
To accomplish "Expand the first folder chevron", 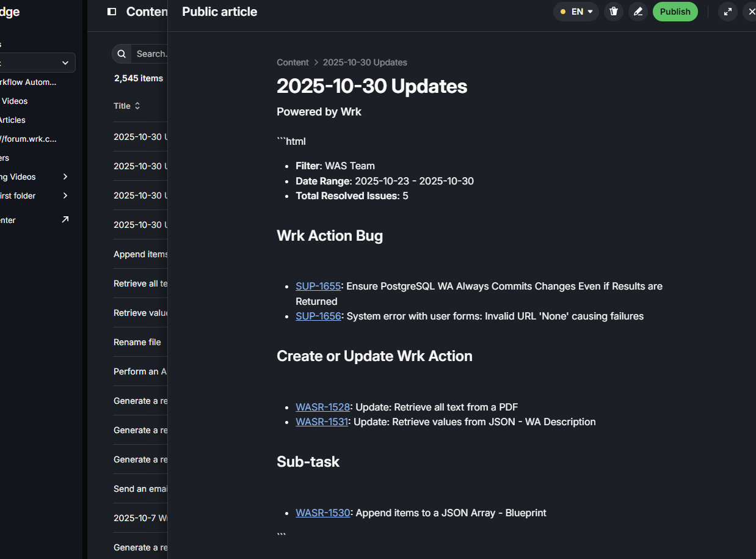I will pyautogui.click(x=65, y=195).
